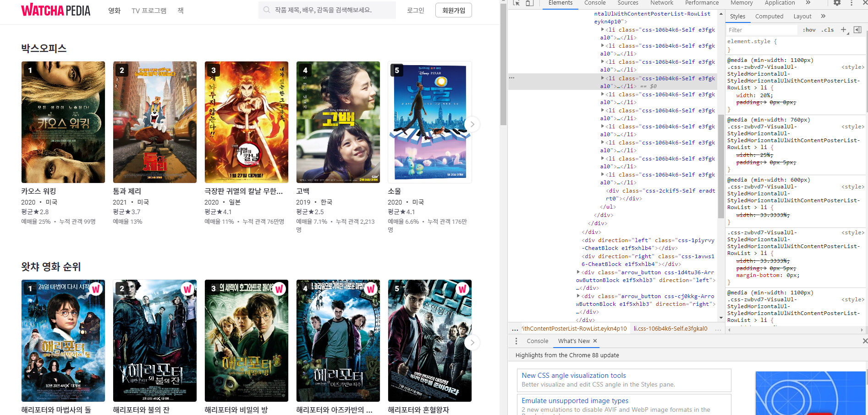Toggle the .cls element classes panel

pyautogui.click(x=828, y=30)
